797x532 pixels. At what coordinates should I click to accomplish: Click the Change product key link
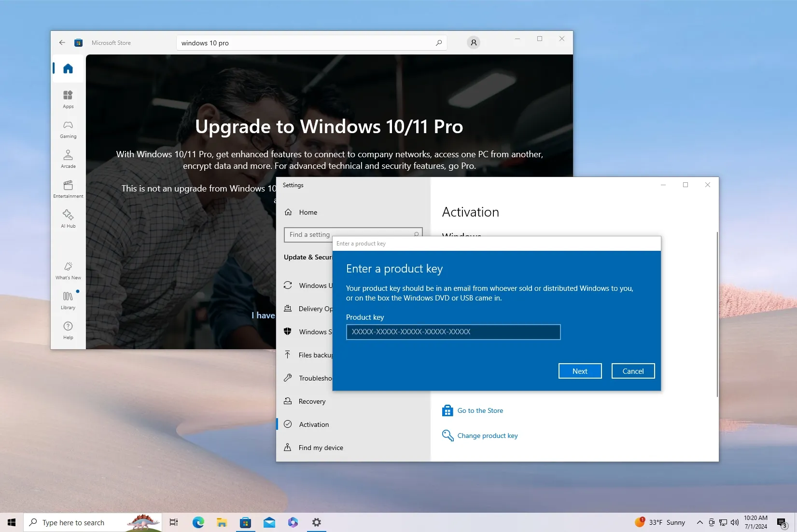[x=487, y=436]
